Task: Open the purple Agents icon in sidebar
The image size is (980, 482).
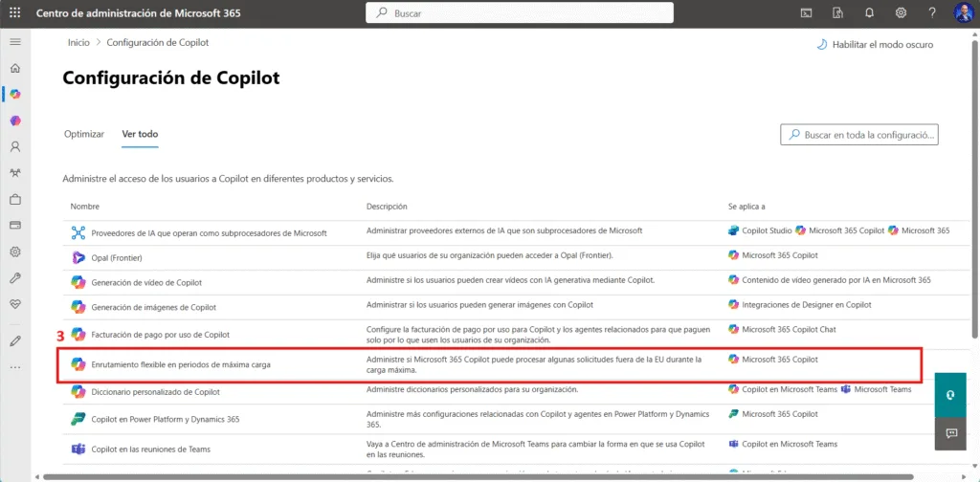Action: point(15,120)
